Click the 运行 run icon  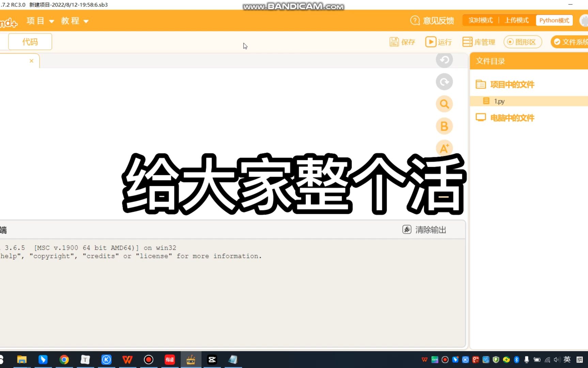click(x=439, y=42)
